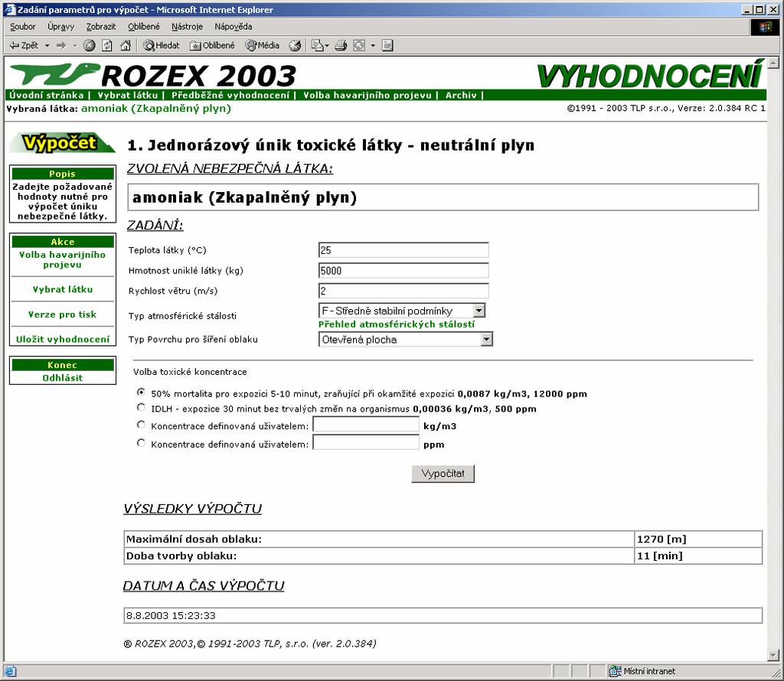Open Média toolbar button
Screen dimensions: 784x681
[263, 45]
